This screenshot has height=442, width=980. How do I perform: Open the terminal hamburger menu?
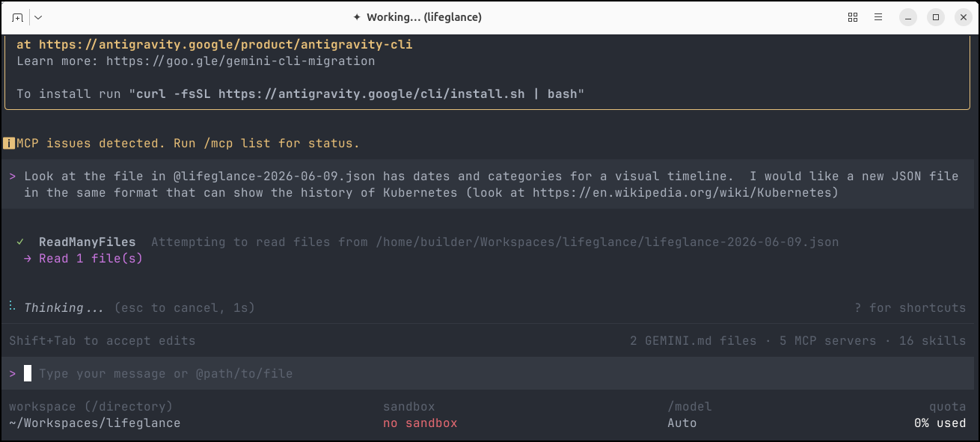(x=879, y=17)
